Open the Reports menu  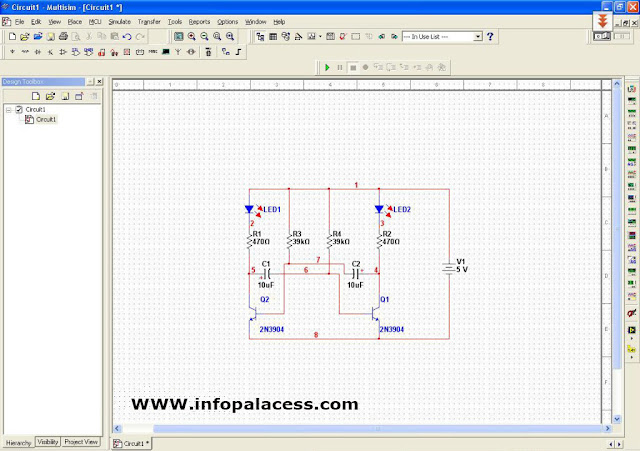click(199, 22)
